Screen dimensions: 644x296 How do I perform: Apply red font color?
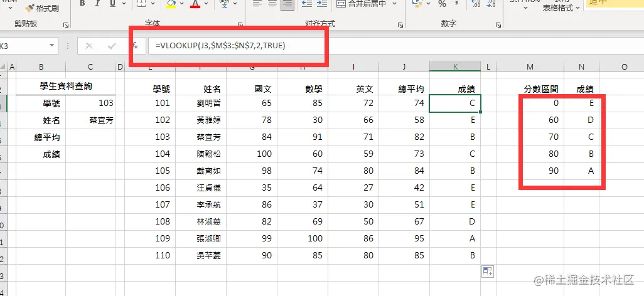195,3
